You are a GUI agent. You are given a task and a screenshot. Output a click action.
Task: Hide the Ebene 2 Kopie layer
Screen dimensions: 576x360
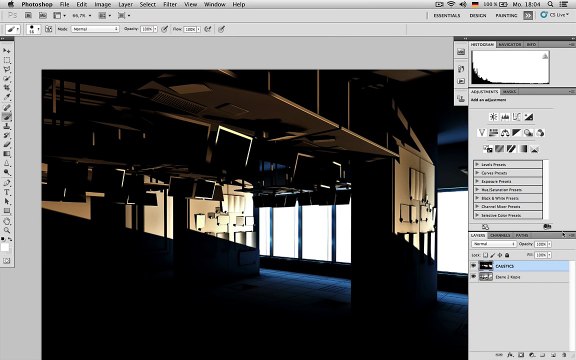click(474, 277)
